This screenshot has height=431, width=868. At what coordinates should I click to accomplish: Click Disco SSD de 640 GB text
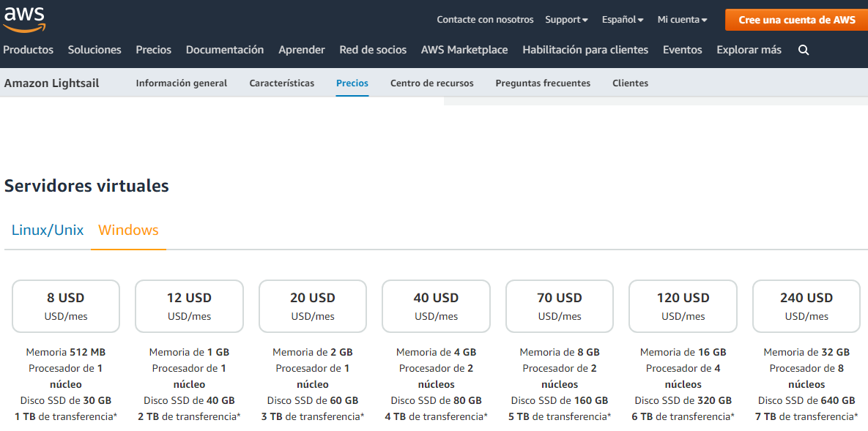806,400
